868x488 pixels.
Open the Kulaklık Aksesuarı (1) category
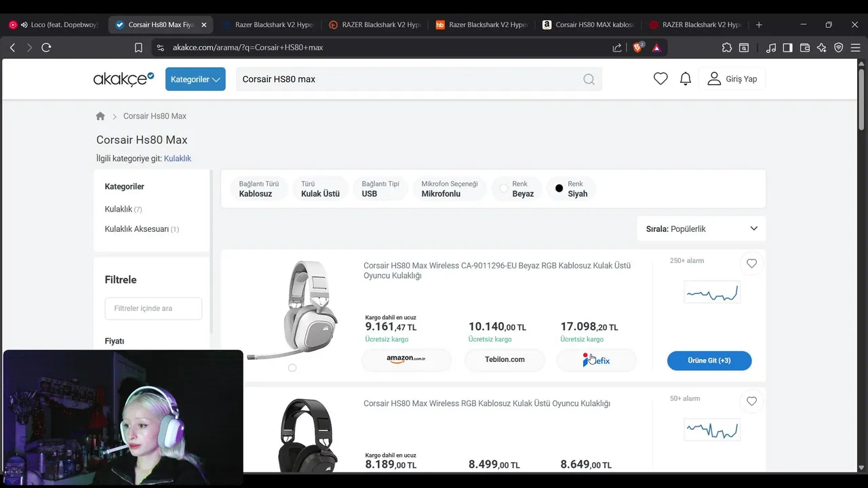[x=142, y=229]
